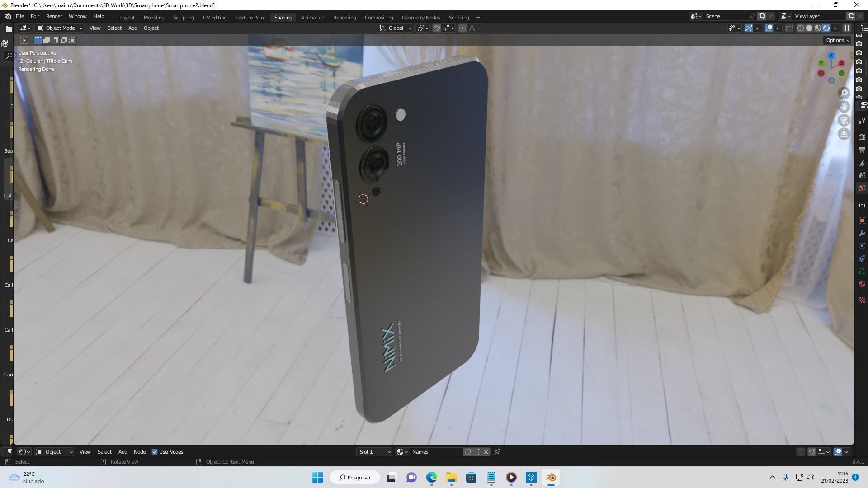The image size is (868, 488).
Task: Open the Output properties tab
Action: point(862,150)
